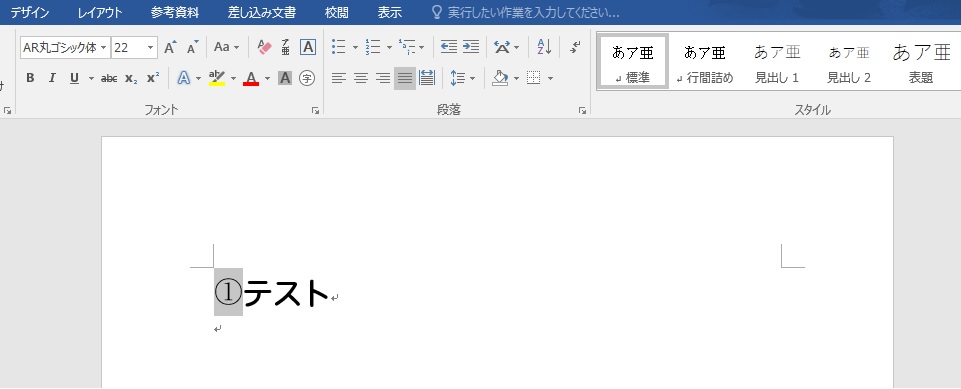Screen dimensions: 961x389
Task: Toggle justify alignment
Action: coord(405,78)
